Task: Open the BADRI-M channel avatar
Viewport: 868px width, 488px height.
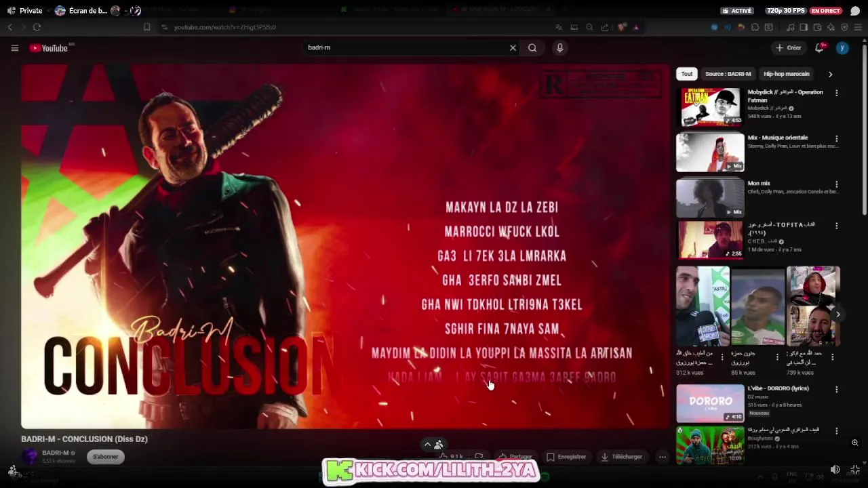Action: point(29,457)
